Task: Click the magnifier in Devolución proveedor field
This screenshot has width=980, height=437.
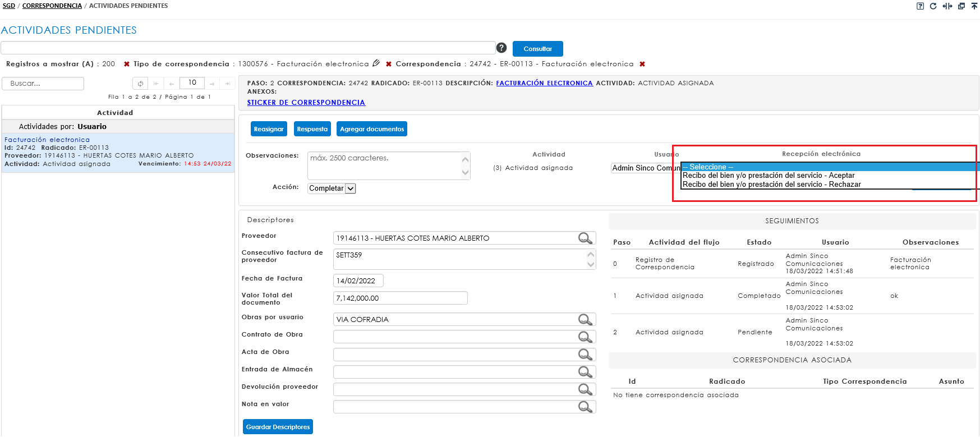Action: [585, 389]
